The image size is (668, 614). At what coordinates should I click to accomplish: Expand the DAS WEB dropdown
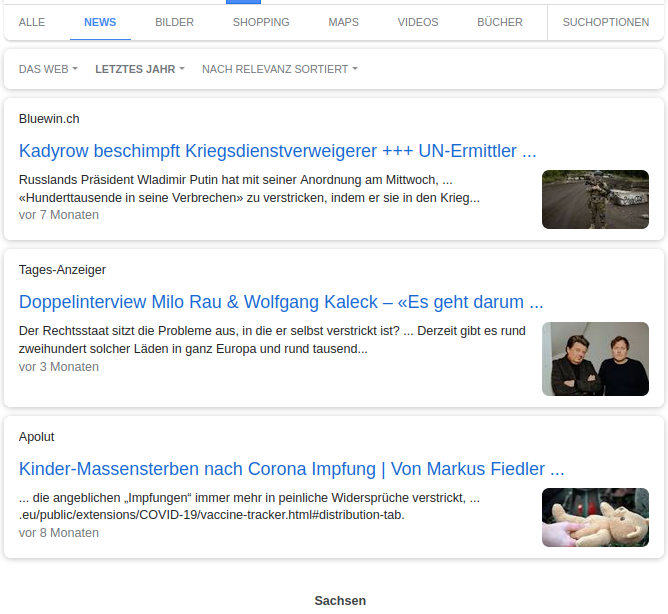click(x=48, y=69)
